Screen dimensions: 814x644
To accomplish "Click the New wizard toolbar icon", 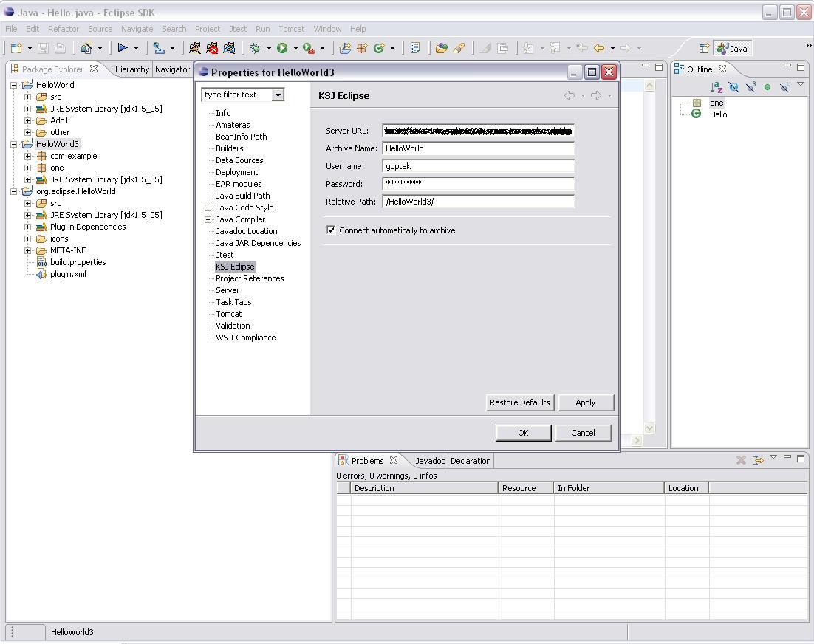I will coord(16,48).
